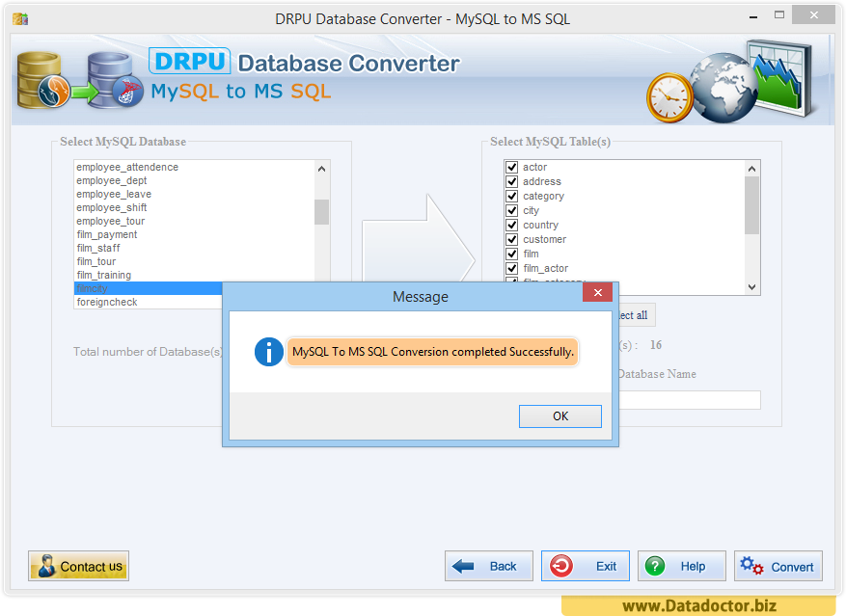Click the MySQL gold database icon
This screenshot has width=846, height=616.
42,80
